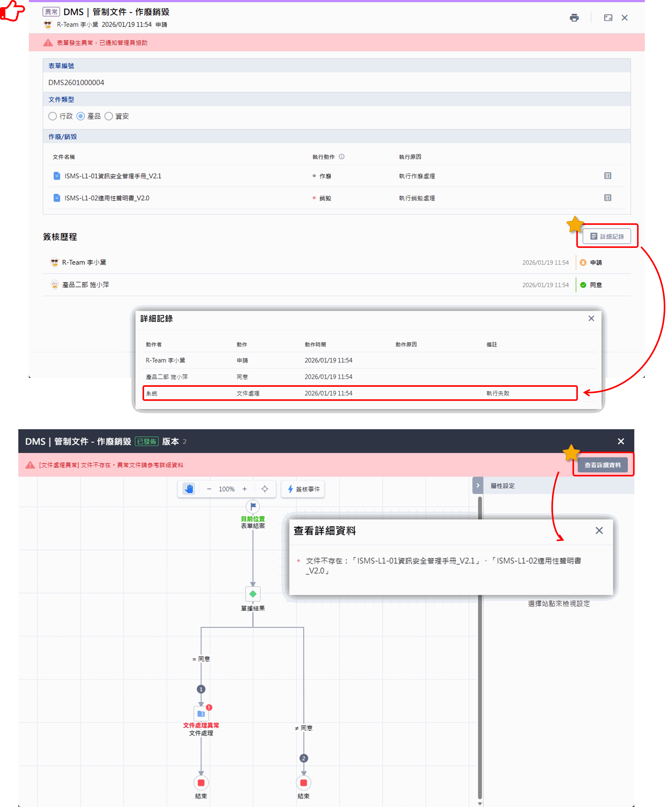Open detail icon for ISMS-L1-01 file row

[x=607, y=176]
